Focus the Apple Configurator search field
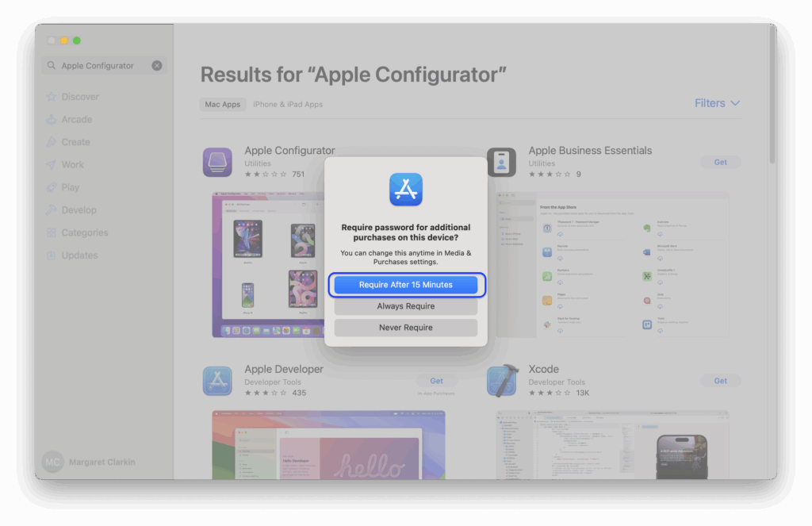 point(104,65)
